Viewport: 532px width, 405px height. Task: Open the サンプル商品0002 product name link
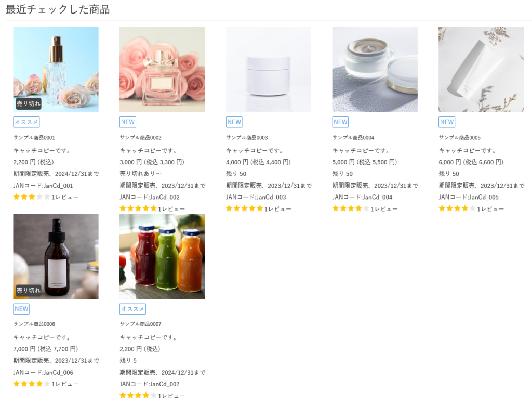pos(140,138)
